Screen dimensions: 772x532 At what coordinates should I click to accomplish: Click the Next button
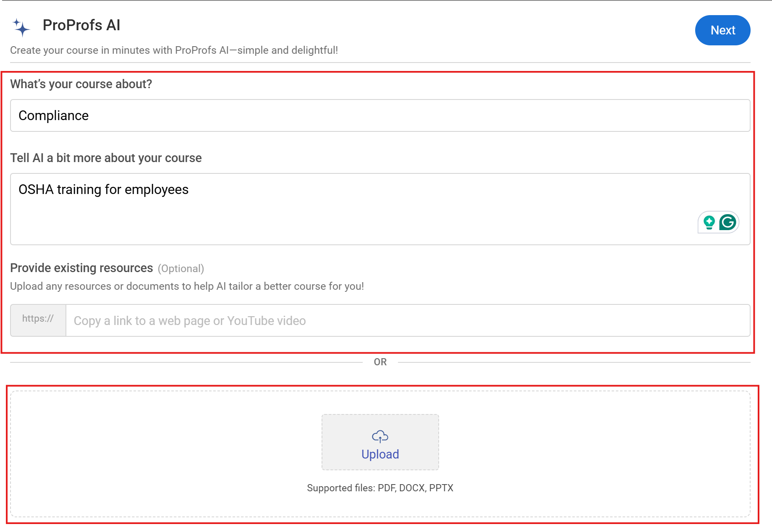pos(722,30)
